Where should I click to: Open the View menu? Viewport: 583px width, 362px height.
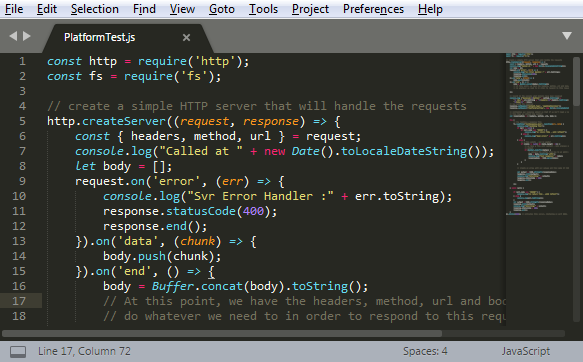point(182,9)
